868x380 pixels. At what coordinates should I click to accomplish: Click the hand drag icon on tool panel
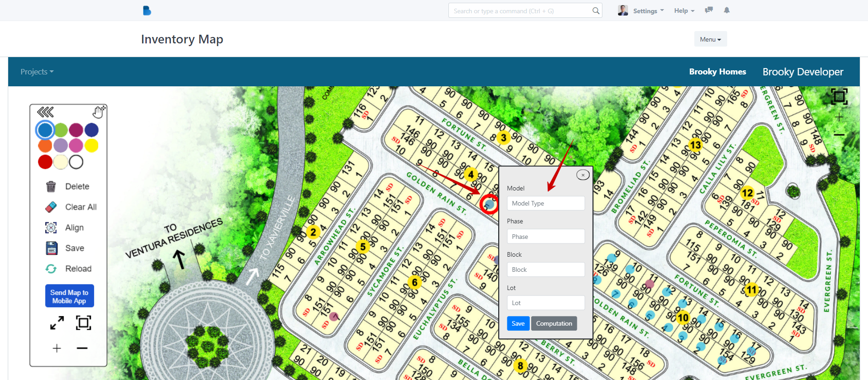coord(99,112)
